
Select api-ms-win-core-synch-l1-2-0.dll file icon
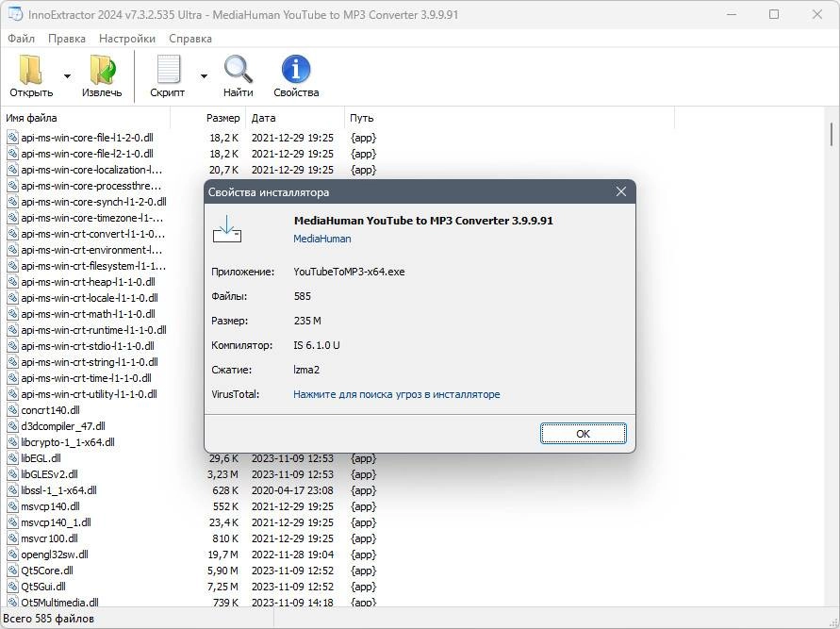13,202
